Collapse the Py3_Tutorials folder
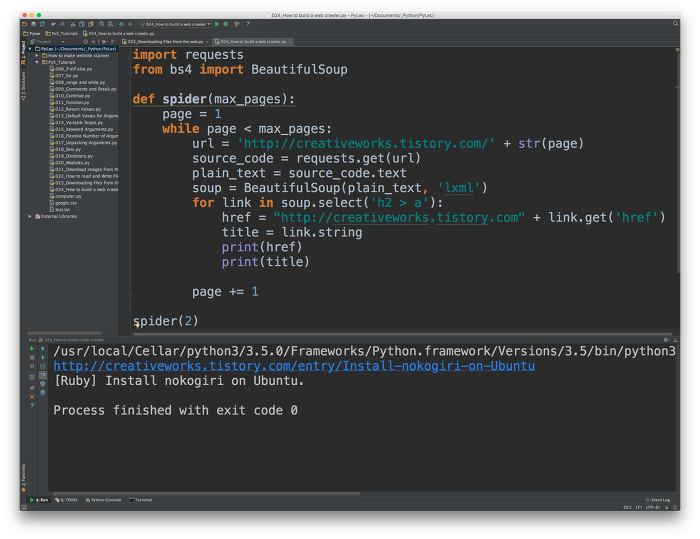The width and height of the screenshot is (700, 539). coord(37,62)
